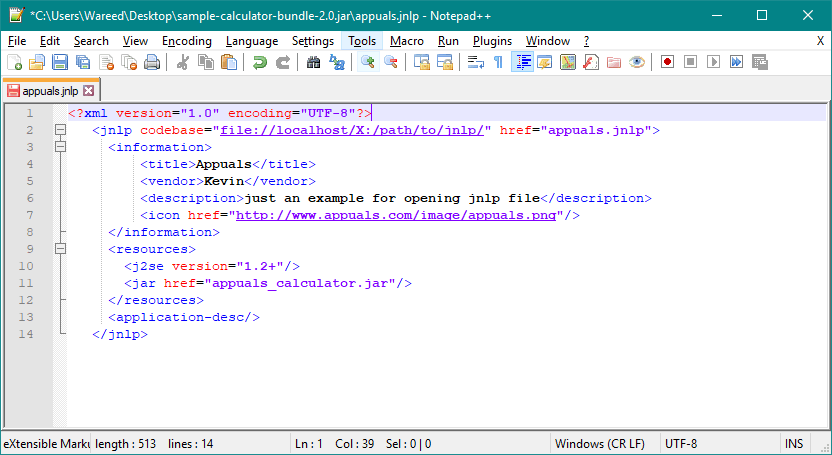
Task: Click the appuals.com icon URL link
Action: tap(396, 215)
